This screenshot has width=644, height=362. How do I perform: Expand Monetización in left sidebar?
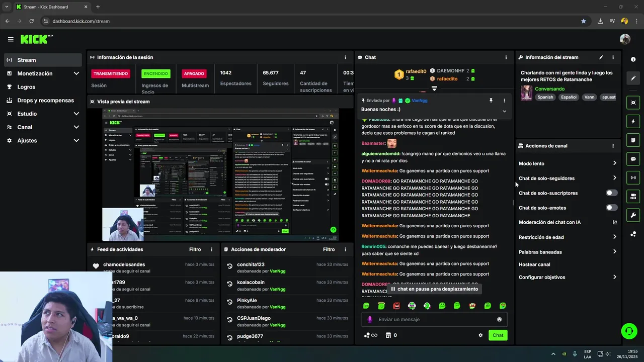76,73
